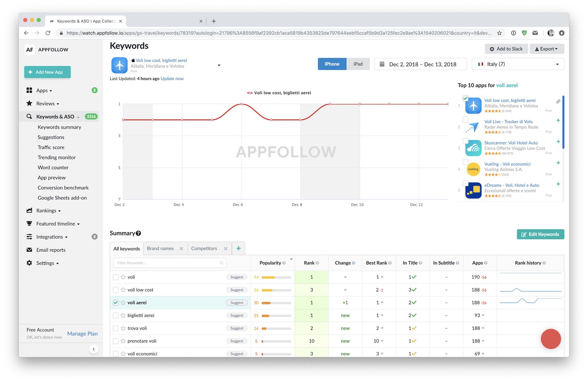Star the 'voli' keyword as favorite
Image resolution: width=588 pixels, height=382 pixels.
(123, 277)
